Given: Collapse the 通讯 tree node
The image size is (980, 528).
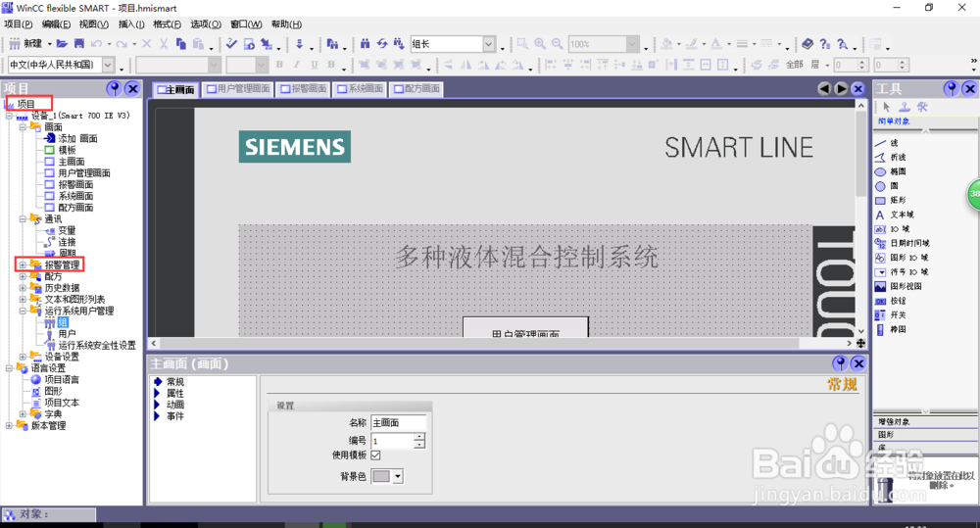Looking at the screenshot, I should [23, 219].
